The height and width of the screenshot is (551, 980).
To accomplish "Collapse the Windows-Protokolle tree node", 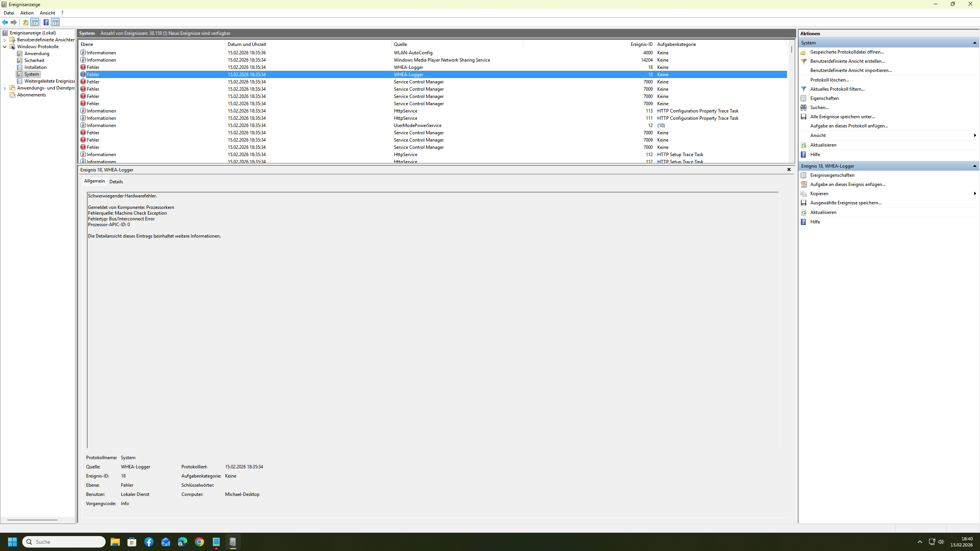I will tap(5, 47).
